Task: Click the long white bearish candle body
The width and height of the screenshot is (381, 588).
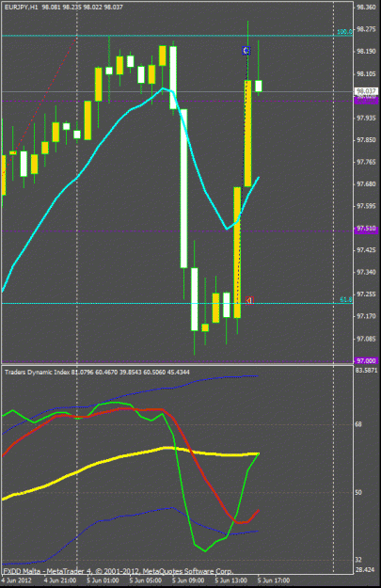Action: [x=183, y=188]
